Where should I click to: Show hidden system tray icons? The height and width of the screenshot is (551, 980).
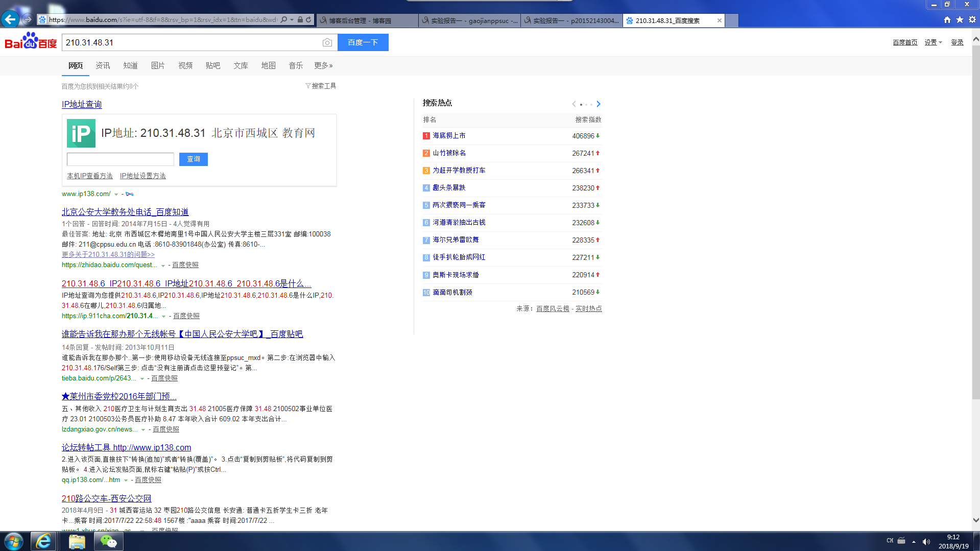pyautogui.click(x=914, y=542)
